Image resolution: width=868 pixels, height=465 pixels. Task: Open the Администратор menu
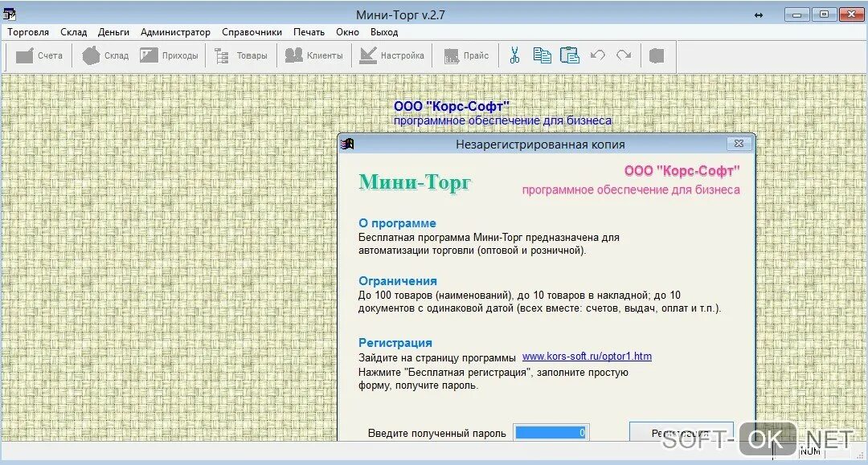[x=175, y=32]
